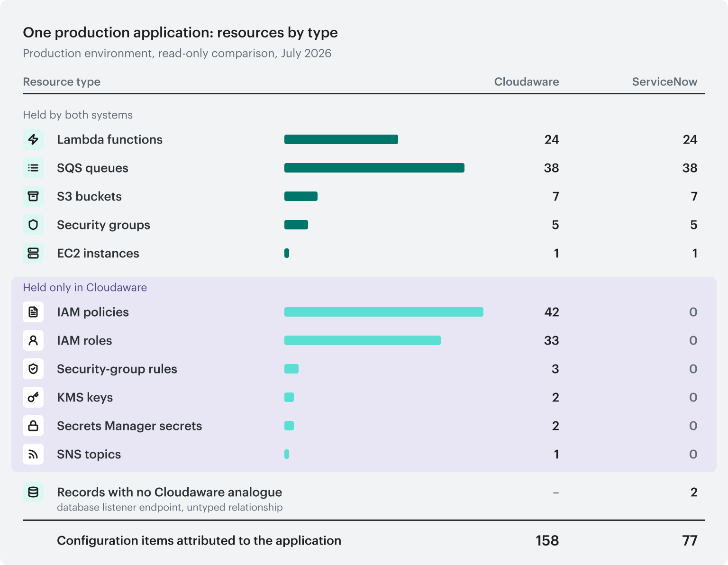The image size is (728, 565).
Task: Click the S3 buckets bar
Action: tap(301, 196)
